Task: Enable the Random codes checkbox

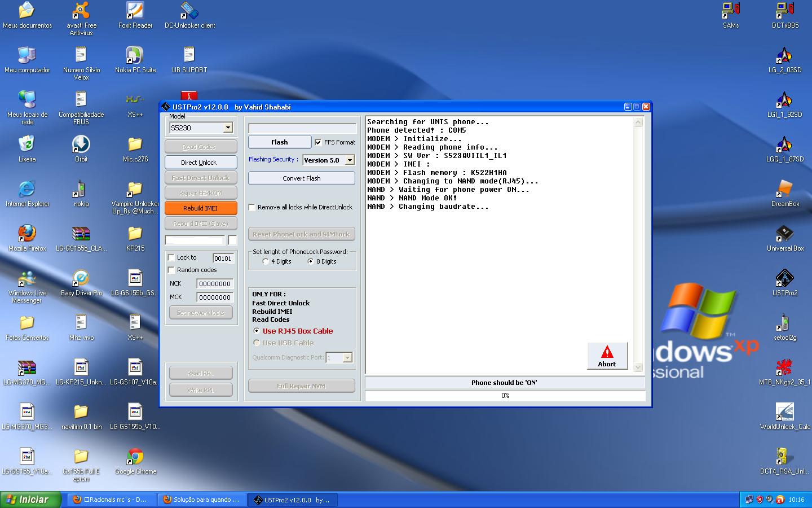Action: coord(171,270)
